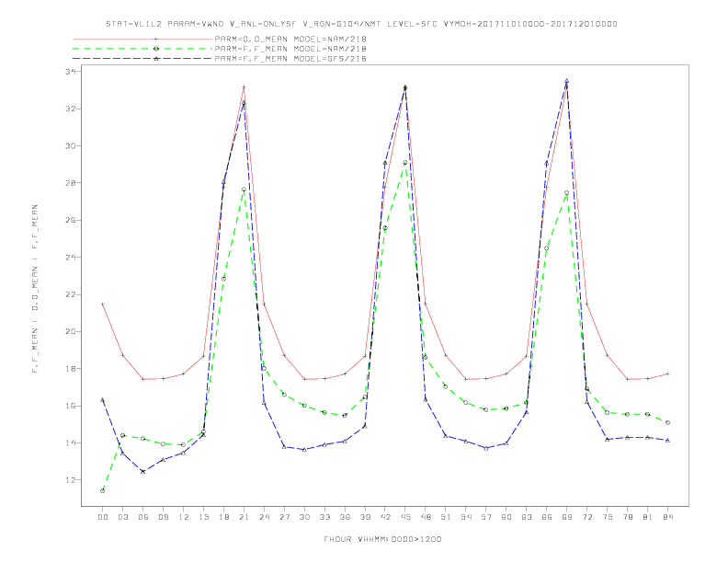728x563 pixels.
Task: Click y-axis tick label 18
Action: coord(71,369)
